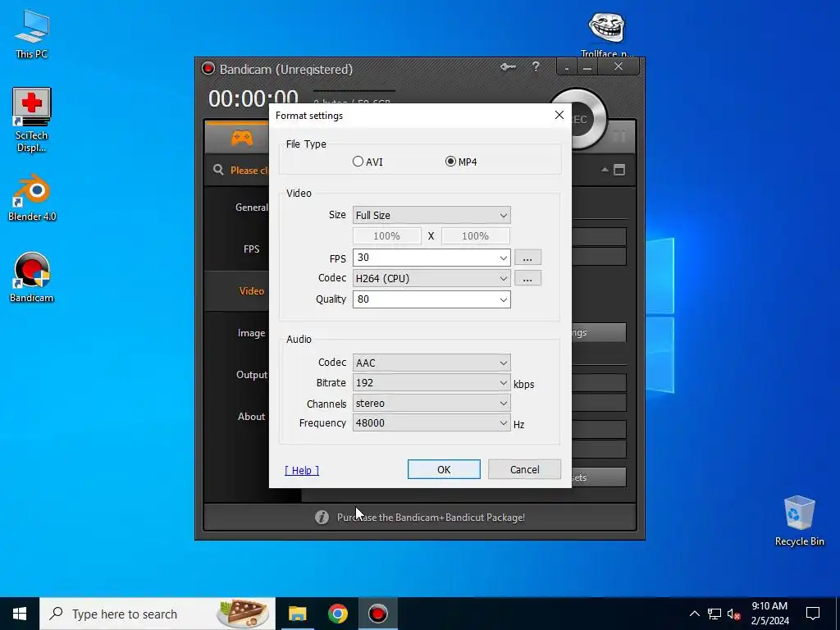
Task: Open the video Codec H264 (CPU) dropdown
Action: 431,278
